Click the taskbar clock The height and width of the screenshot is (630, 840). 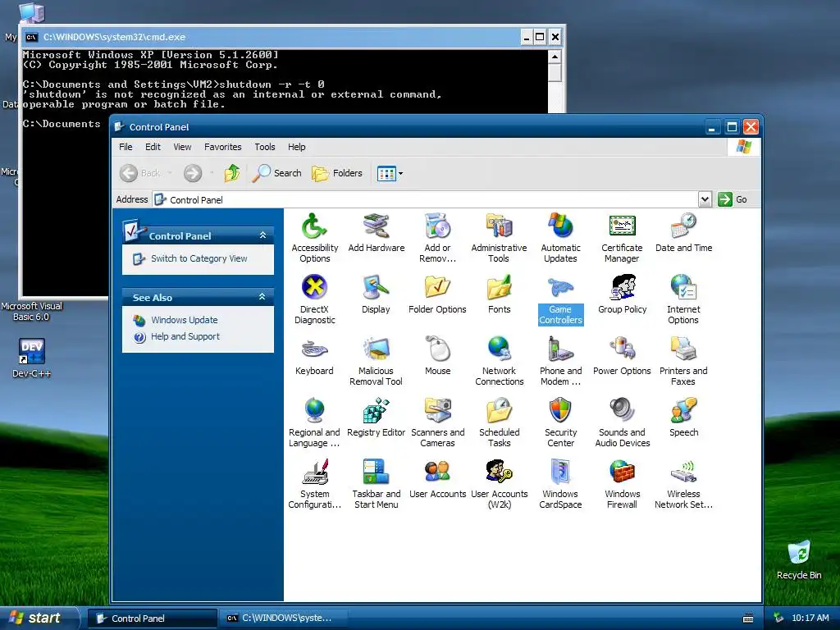[x=810, y=618]
